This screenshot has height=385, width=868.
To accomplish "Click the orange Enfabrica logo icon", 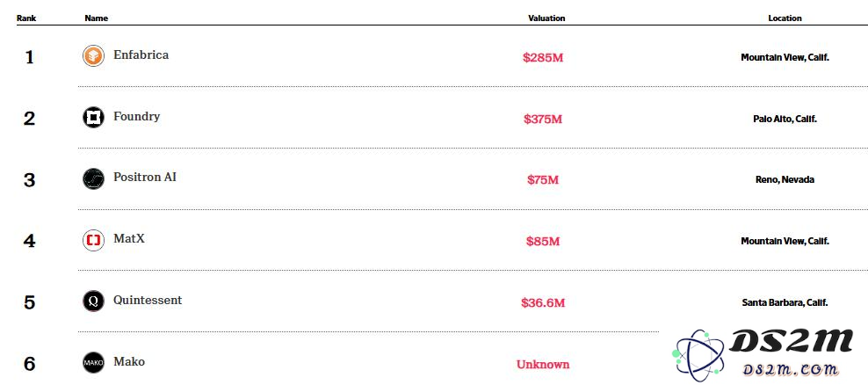I will pos(93,56).
